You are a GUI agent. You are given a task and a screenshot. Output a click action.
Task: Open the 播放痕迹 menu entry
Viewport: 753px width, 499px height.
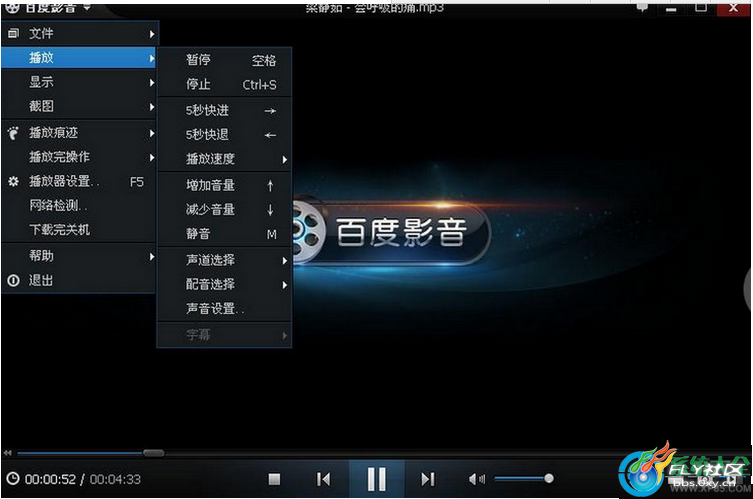80,133
